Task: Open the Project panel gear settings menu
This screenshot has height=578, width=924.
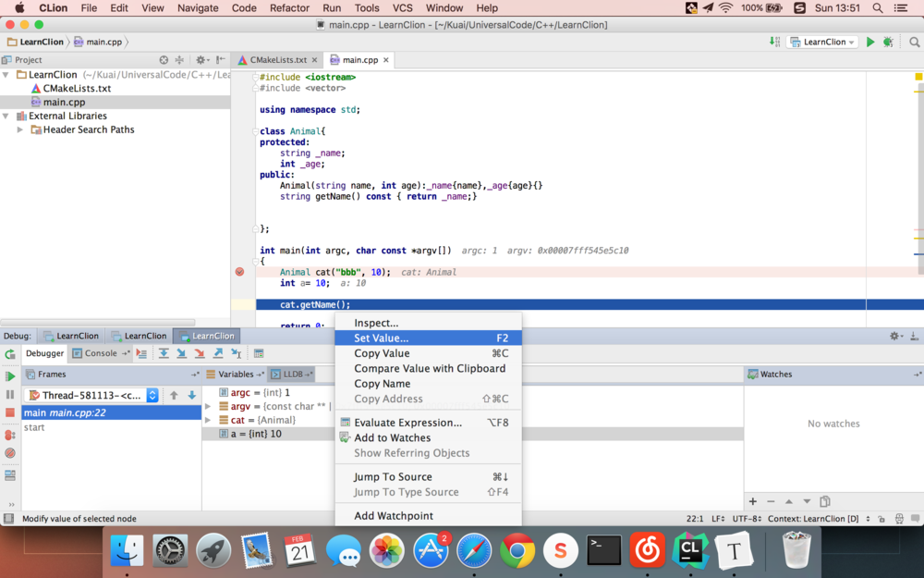Action: (201, 59)
